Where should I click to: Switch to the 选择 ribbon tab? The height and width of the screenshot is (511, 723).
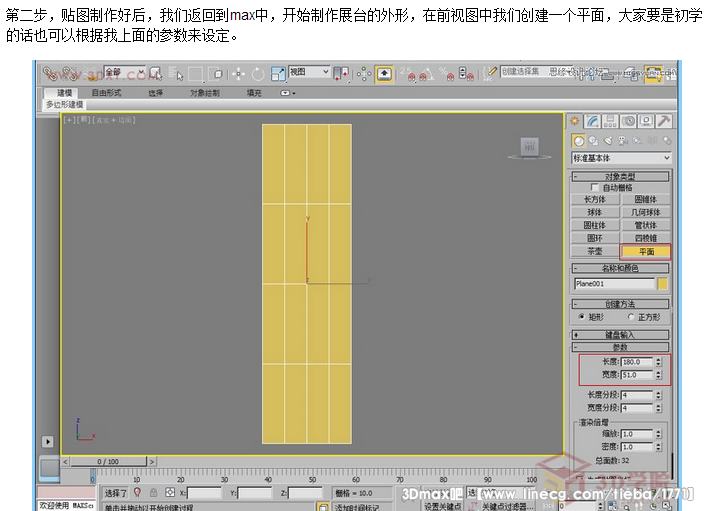156,93
